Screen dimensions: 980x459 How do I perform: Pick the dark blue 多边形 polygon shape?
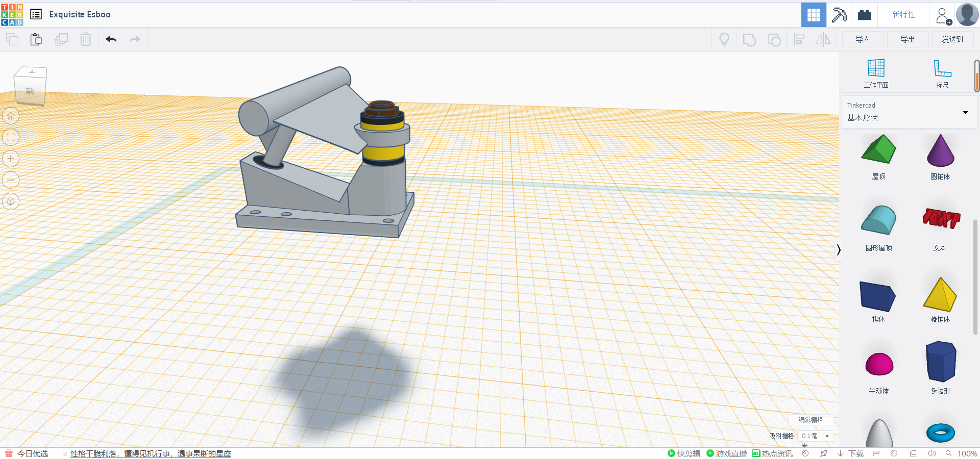pos(941,362)
